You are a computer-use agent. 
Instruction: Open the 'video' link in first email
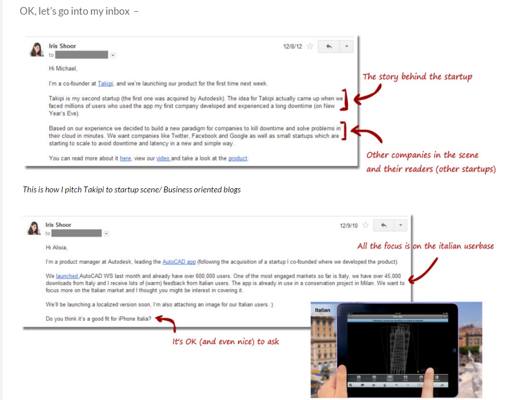(x=163, y=158)
